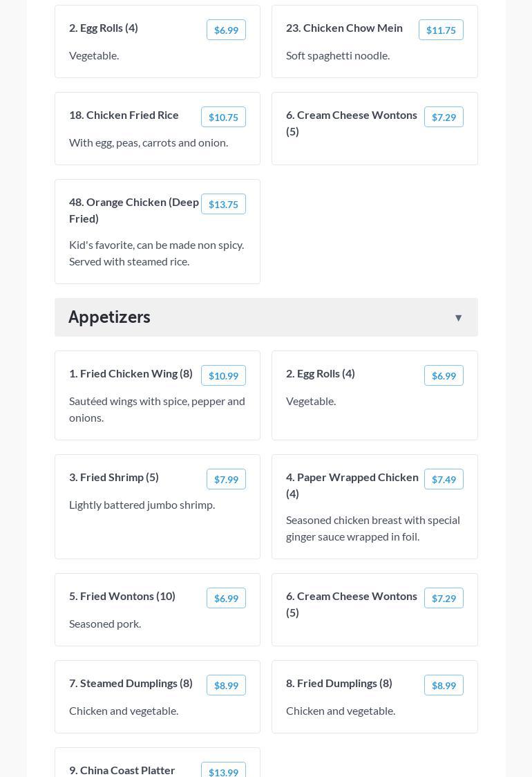
Task: Choose the $13.75 Orange Chicken price button
Action: coord(223,204)
